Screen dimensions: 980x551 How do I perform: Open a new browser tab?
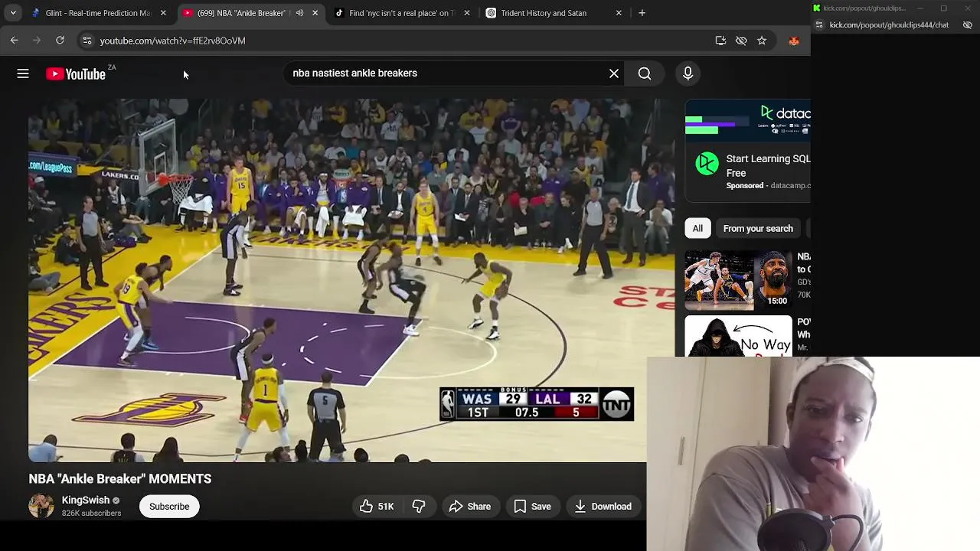pyautogui.click(x=642, y=13)
